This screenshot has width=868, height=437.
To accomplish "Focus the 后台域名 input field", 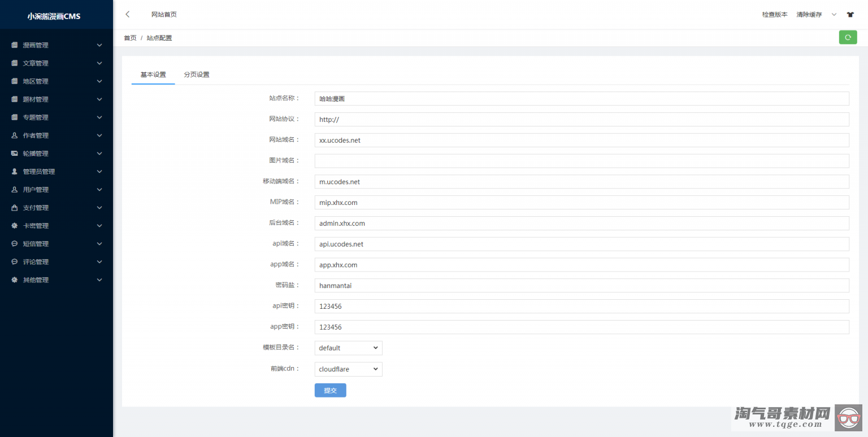I will (x=582, y=223).
